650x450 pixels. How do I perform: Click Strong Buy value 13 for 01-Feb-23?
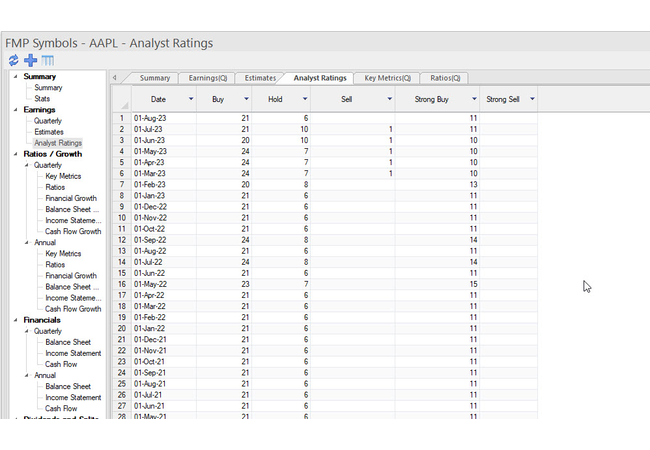pos(437,184)
